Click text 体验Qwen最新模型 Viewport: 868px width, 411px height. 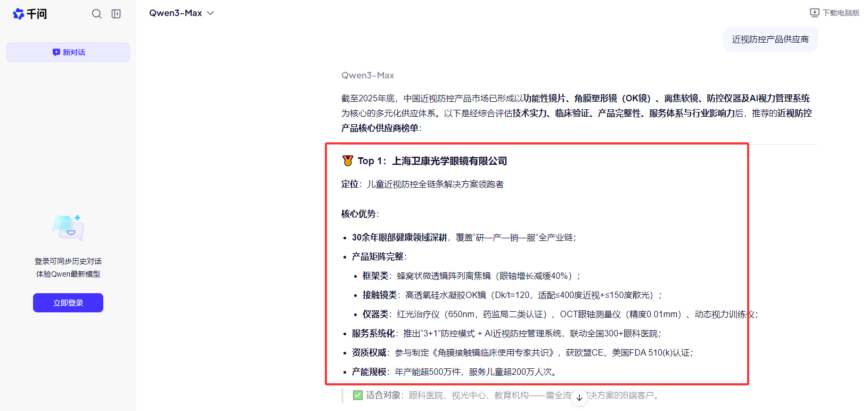tap(68, 274)
